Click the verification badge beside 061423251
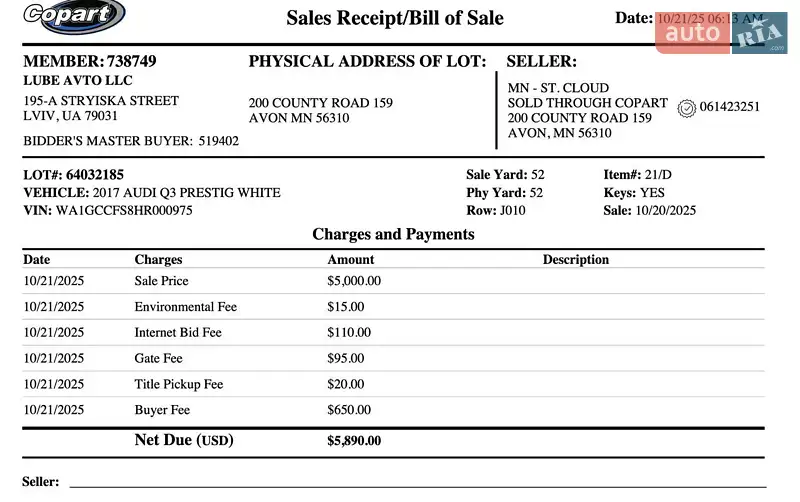 click(x=686, y=108)
